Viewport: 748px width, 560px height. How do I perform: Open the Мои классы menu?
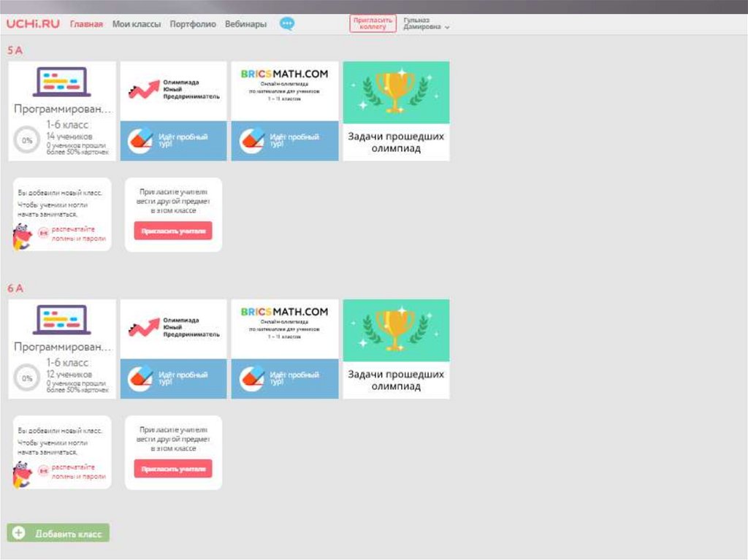pyautogui.click(x=137, y=24)
